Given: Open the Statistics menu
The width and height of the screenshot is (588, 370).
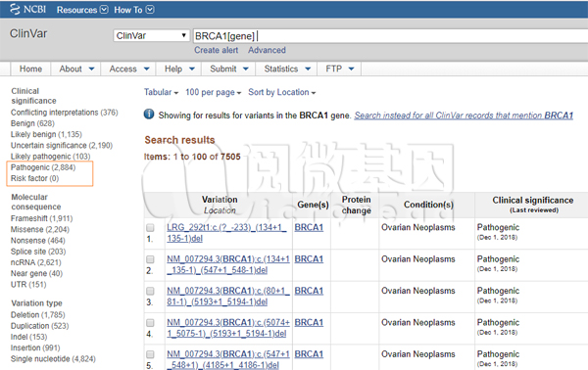Looking at the screenshot, I should coord(287,69).
